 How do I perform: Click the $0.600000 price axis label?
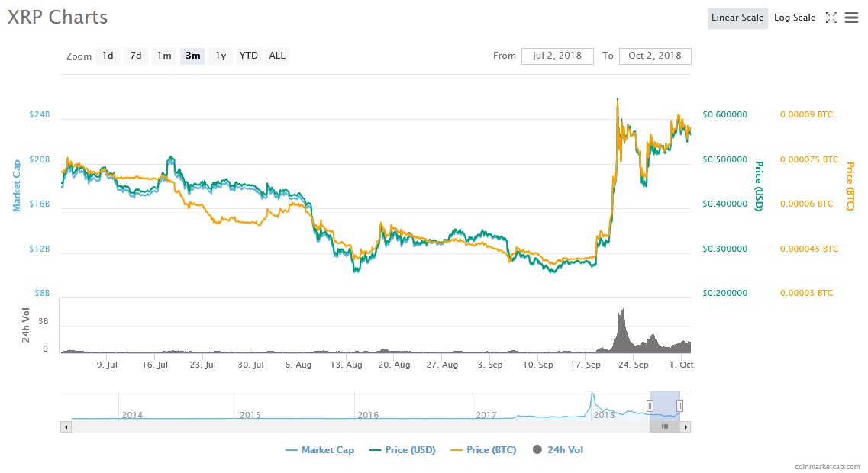click(724, 114)
